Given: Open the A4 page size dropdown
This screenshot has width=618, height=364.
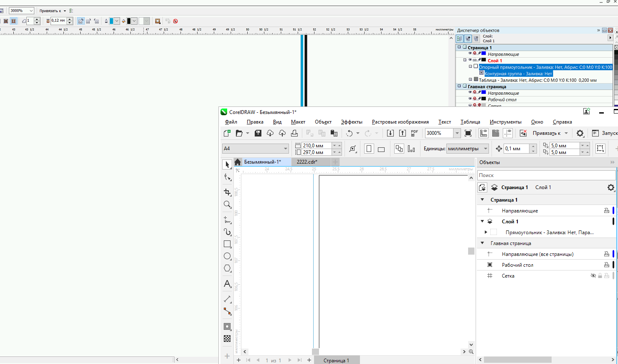Looking at the screenshot, I should [285, 149].
